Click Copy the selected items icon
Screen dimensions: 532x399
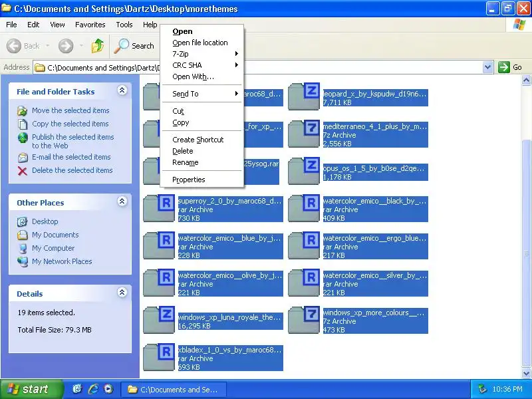[x=23, y=124]
